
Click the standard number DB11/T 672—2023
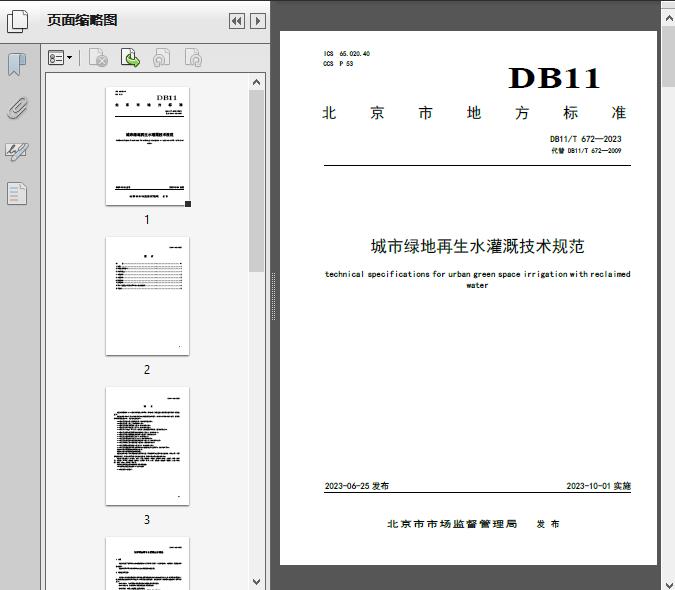point(585,139)
